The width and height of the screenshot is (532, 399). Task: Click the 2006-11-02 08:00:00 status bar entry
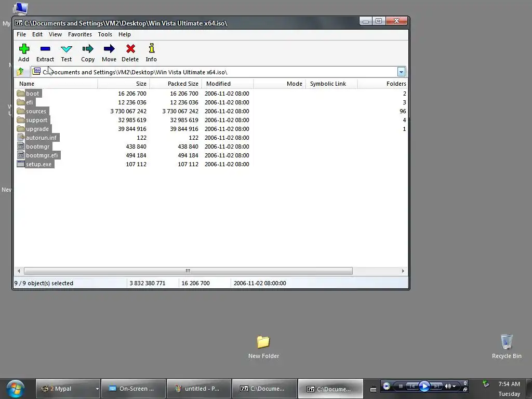coord(260,283)
